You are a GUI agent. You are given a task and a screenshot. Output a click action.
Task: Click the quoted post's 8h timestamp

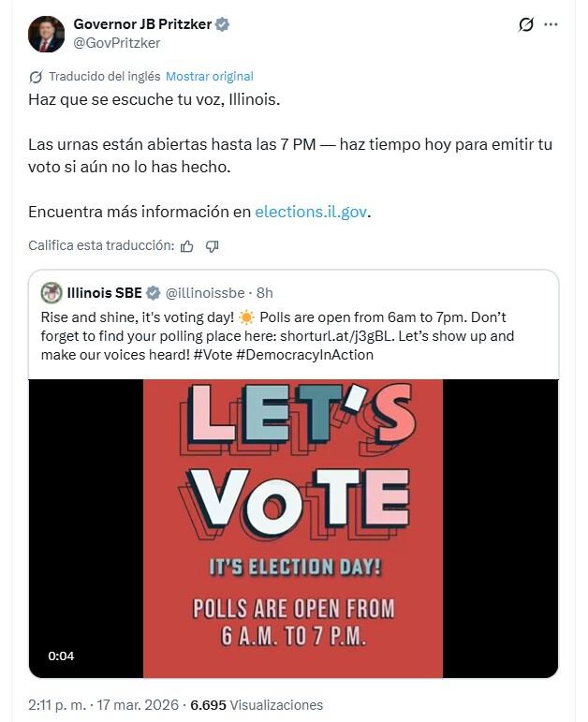tap(265, 293)
